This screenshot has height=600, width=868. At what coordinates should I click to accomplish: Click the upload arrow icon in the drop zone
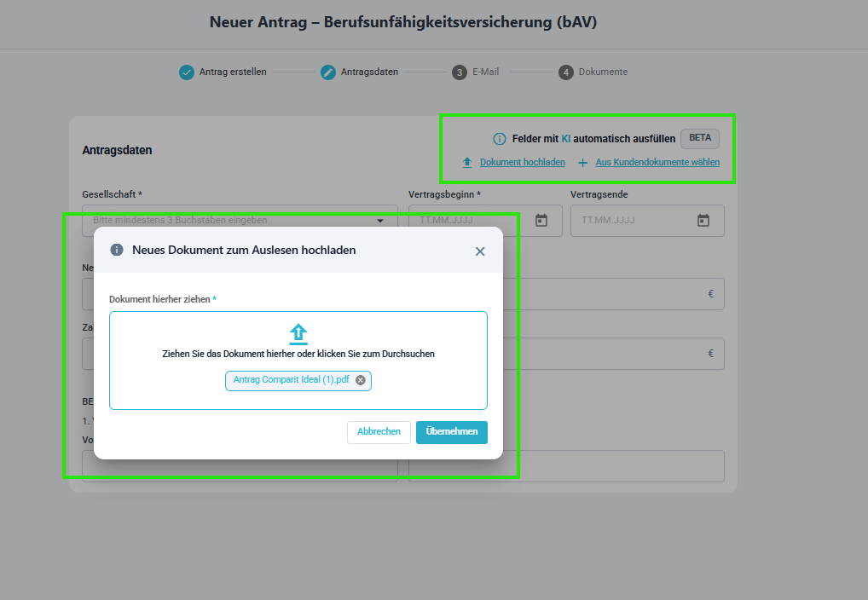pos(298,333)
